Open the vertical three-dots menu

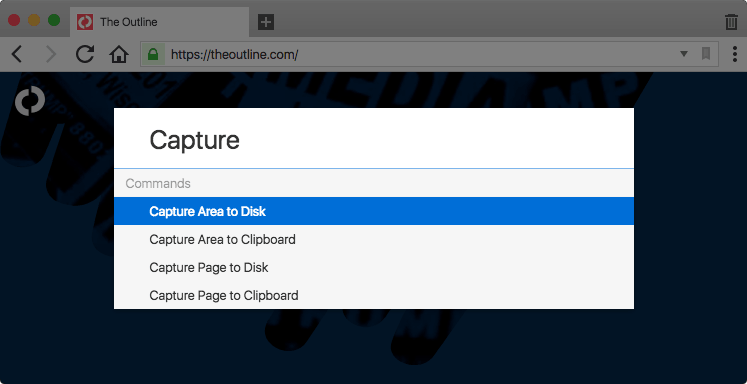click(x=735, y=54)
